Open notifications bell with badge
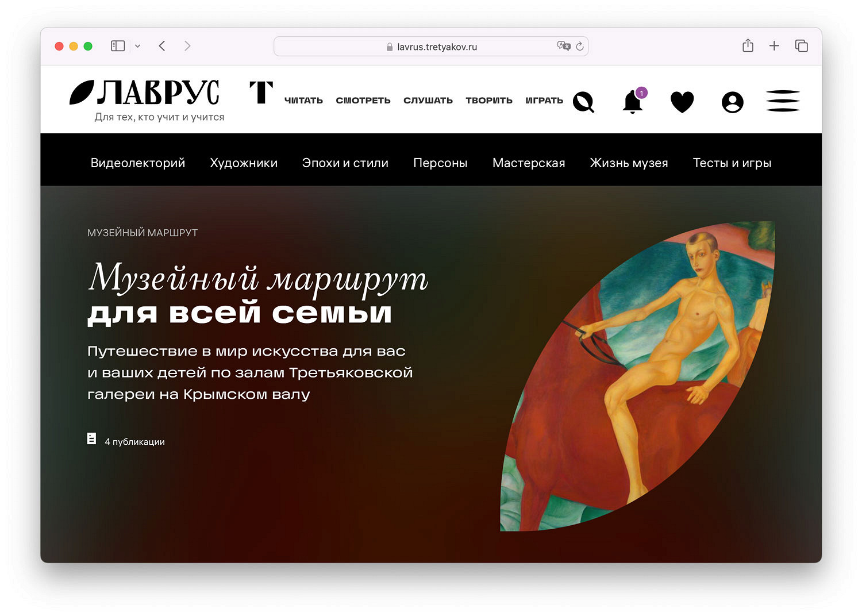862x616 pixels. (634, 101)
